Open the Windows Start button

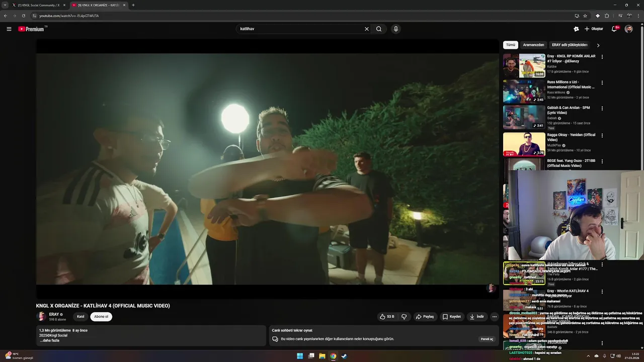click(x=300, y=356)
